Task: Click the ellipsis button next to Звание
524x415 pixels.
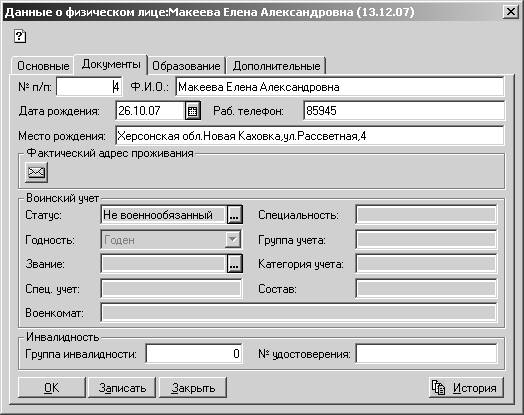Action: pyautogui.click(x=234, y=264)
